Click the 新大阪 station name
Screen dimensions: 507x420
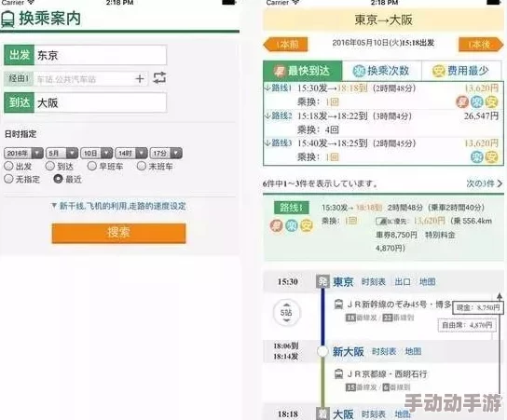coord(349,351)
